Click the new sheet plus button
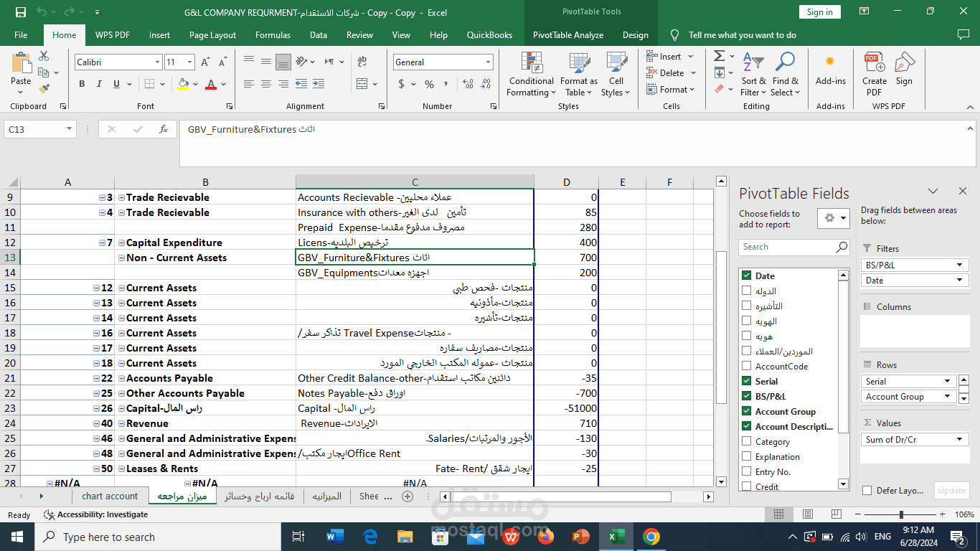980x551 pixels. tap(407, 496)
